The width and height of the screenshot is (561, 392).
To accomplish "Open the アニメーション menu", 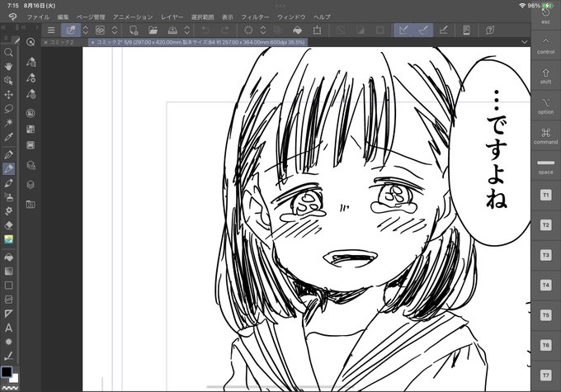I will coord(133,17).
